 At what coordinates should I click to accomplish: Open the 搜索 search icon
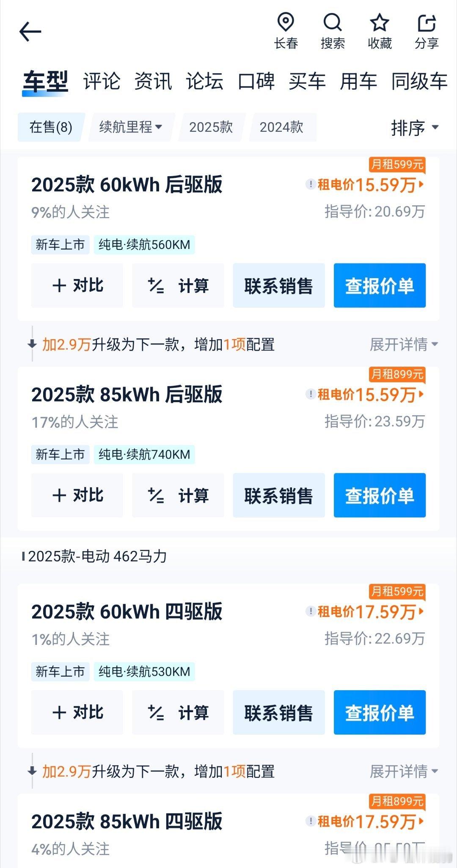pyautogui.click(x=333, y=31)
